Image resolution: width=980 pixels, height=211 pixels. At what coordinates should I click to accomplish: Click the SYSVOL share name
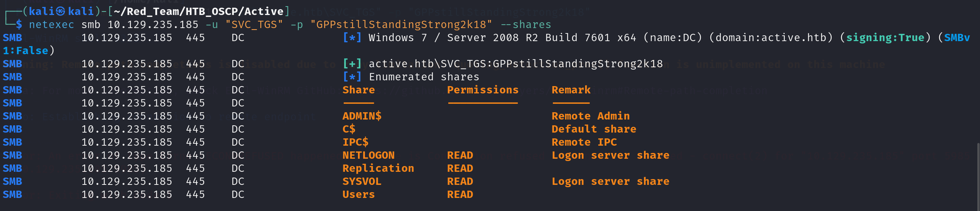[x=362, y=181]
